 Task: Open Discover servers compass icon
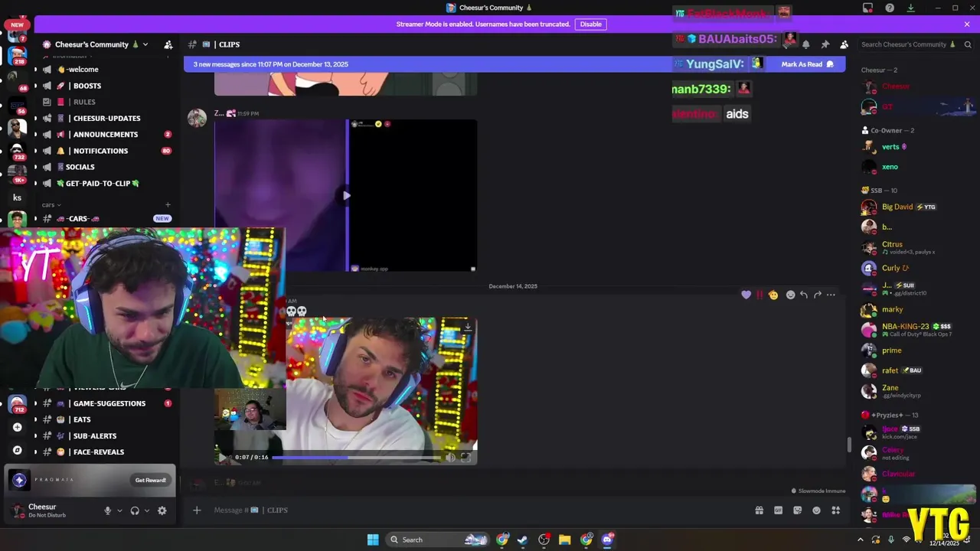(x=18, y=450)
